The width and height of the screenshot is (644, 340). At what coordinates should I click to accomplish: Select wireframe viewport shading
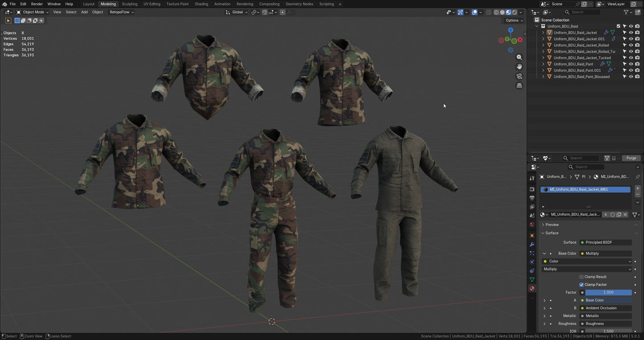496,12
